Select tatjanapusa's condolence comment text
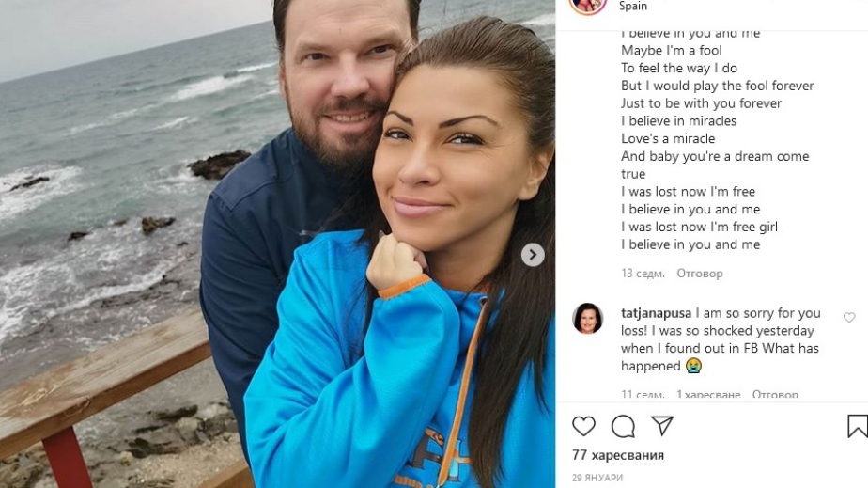 point(720,339)
